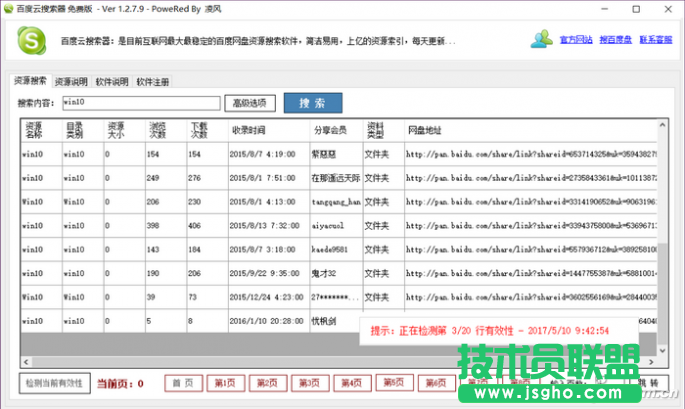Screen dimensions: 685x409
Task: Sort by 资料类型 column header
Action: coord(383,130)
